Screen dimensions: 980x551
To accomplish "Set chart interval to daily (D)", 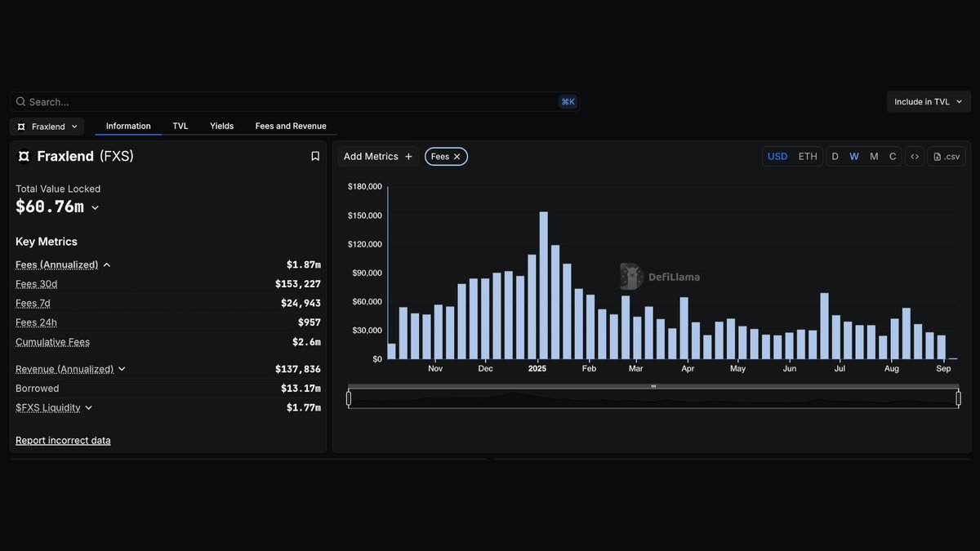I will tap(835, 157).
